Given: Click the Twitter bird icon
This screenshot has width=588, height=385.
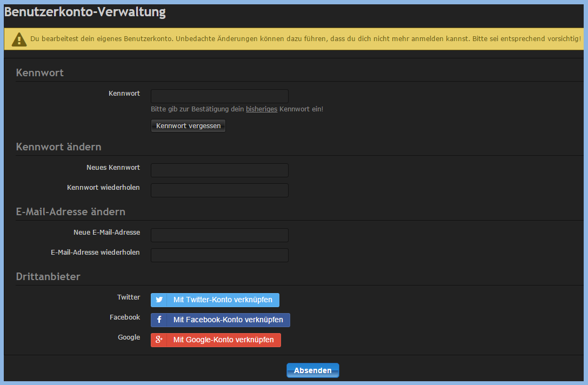Looking at the screenshot, I should (159, 300).
